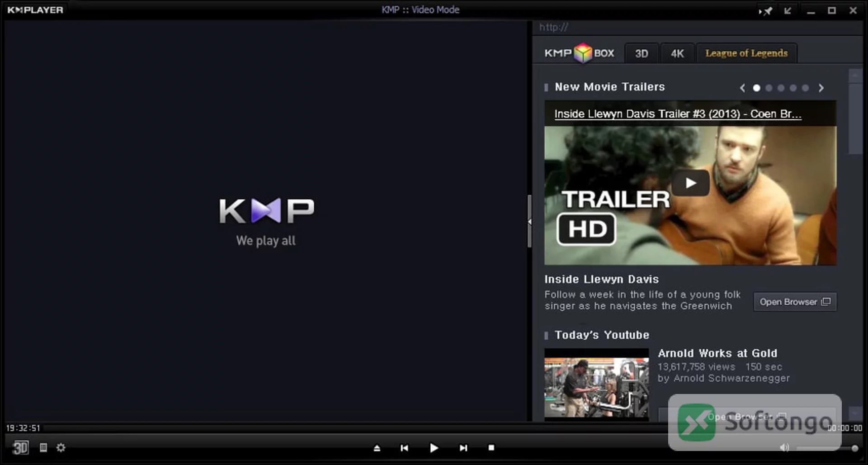
Task: Click the playback seek bar
Action: click(434, 428)
